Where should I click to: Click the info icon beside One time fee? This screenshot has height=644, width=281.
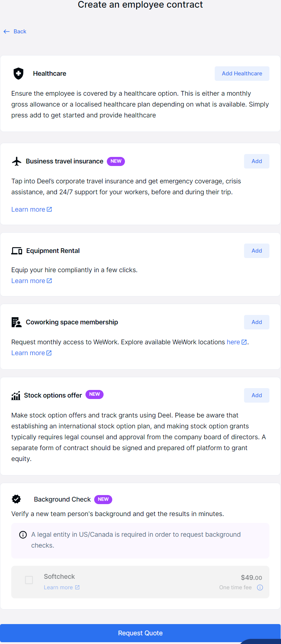(x=260, y=587)
